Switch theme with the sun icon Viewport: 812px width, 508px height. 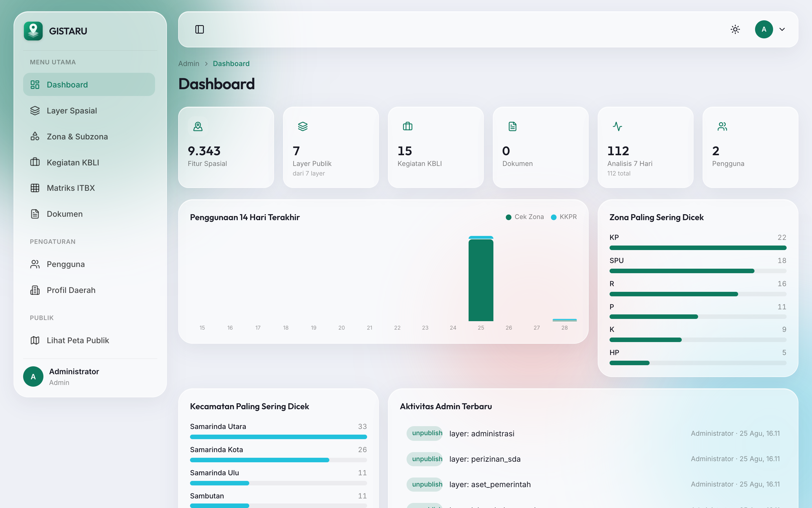click(x=735, y=29)
